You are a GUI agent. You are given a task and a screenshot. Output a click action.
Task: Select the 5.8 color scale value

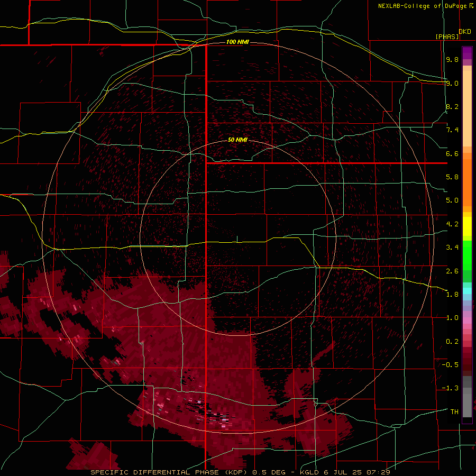click(452, 177)
